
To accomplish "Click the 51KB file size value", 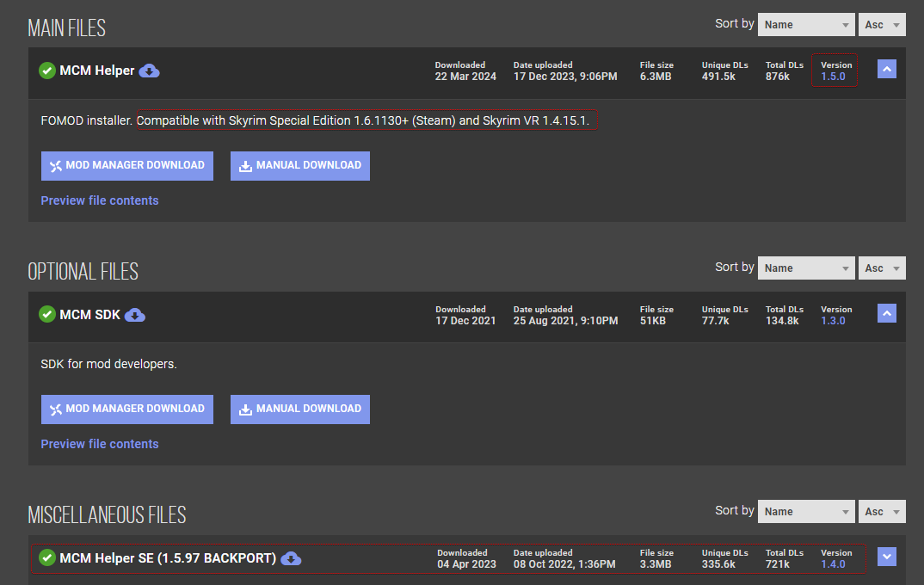I will click(x=653, y=321).
